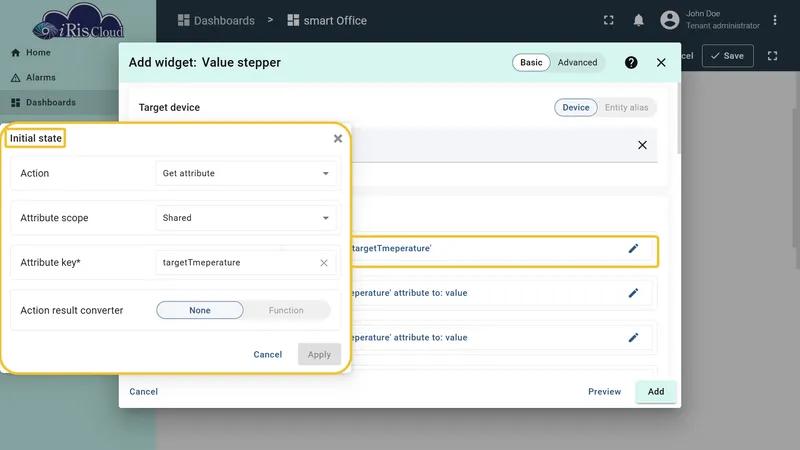The height and width of the screenshot is (450, 800).
Task: Open the three-dot menu in top bar
Action: click(x=774, y=20)
